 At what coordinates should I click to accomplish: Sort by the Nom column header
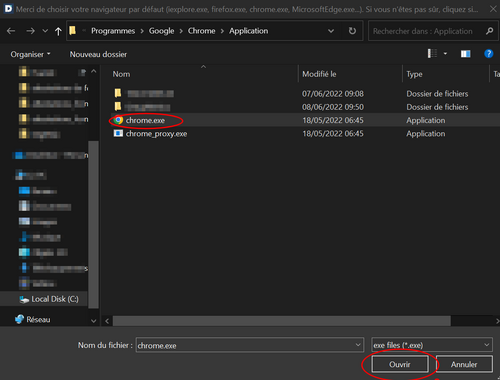[x=121, y=74]
